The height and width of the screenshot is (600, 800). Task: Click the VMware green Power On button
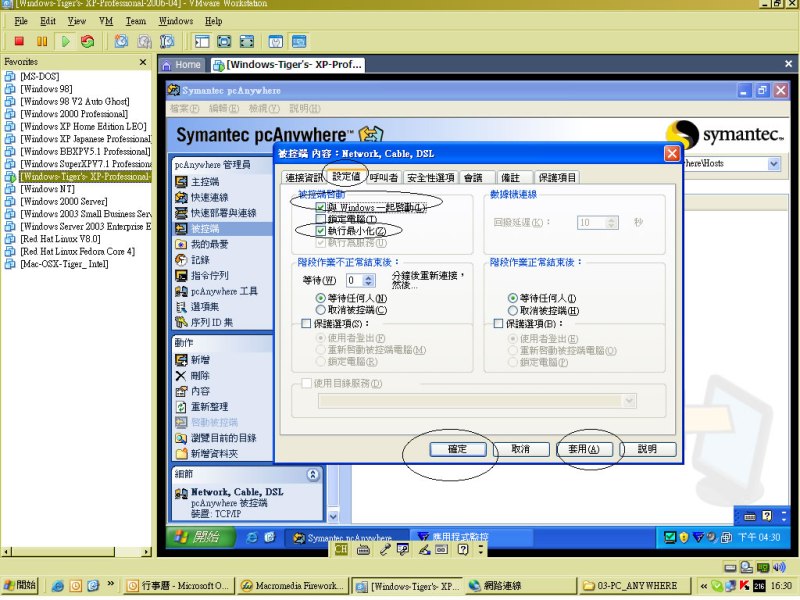tap(65, 41)
